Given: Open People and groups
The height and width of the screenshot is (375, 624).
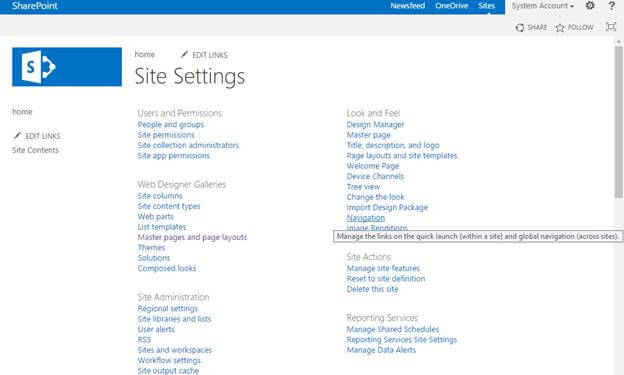Looking at the screenshot, I should coord(171,125).
